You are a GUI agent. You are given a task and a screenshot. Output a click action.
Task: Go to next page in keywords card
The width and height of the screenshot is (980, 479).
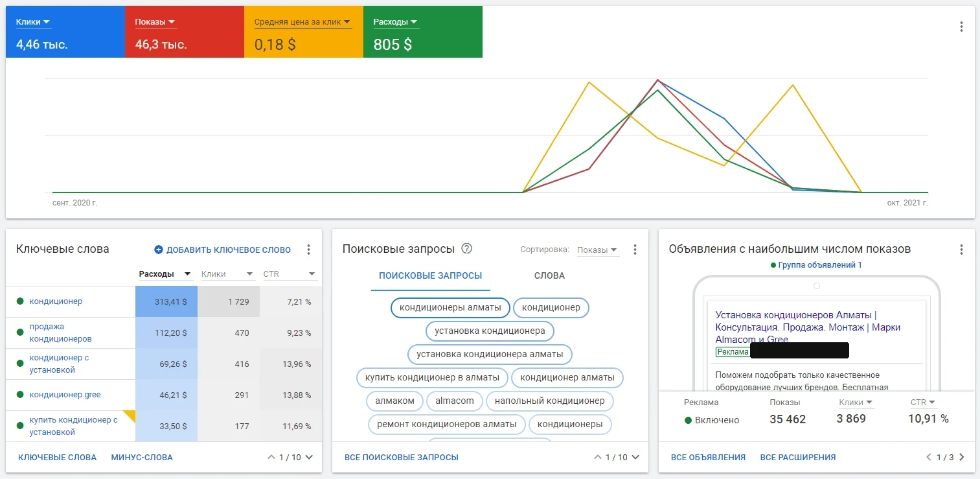pos(309,457)
